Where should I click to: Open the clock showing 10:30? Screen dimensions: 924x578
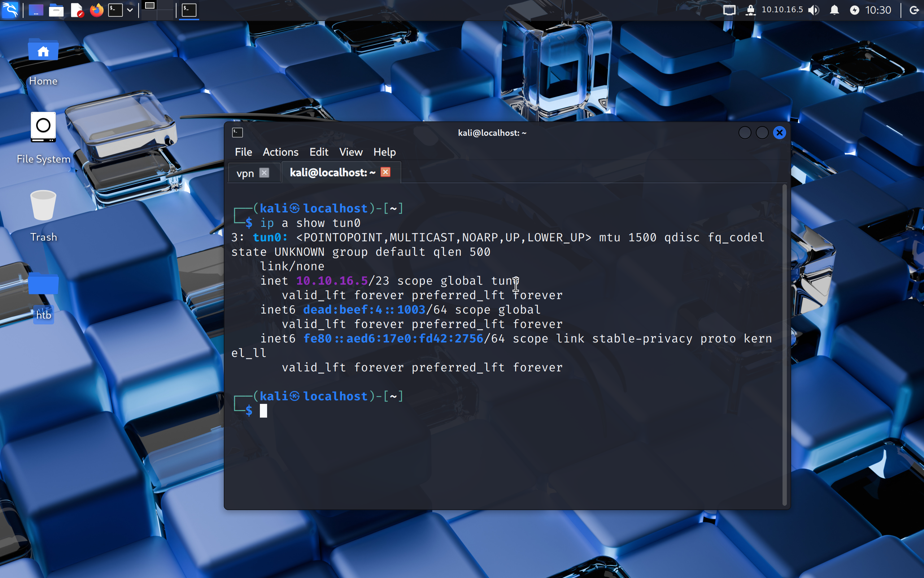click(878, 10)
